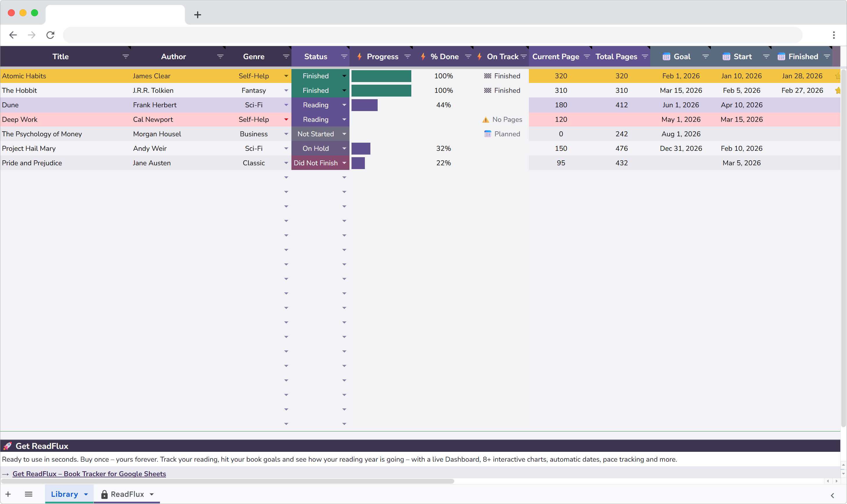Click the warning icon beside No Pages for Deep Work

[485, 119]
